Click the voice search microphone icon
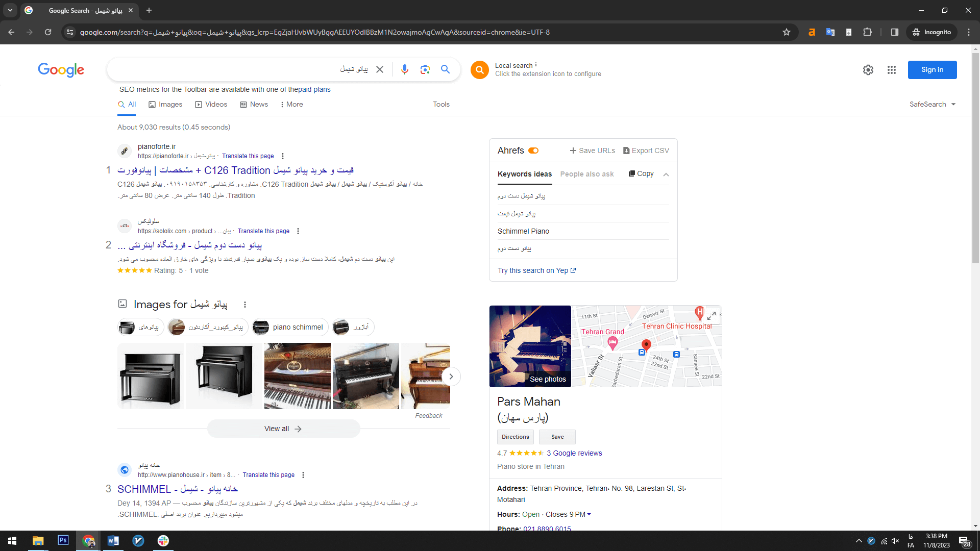Image resolution: width=980 pixels, height=551 pixels. click(x=405, y=69)
